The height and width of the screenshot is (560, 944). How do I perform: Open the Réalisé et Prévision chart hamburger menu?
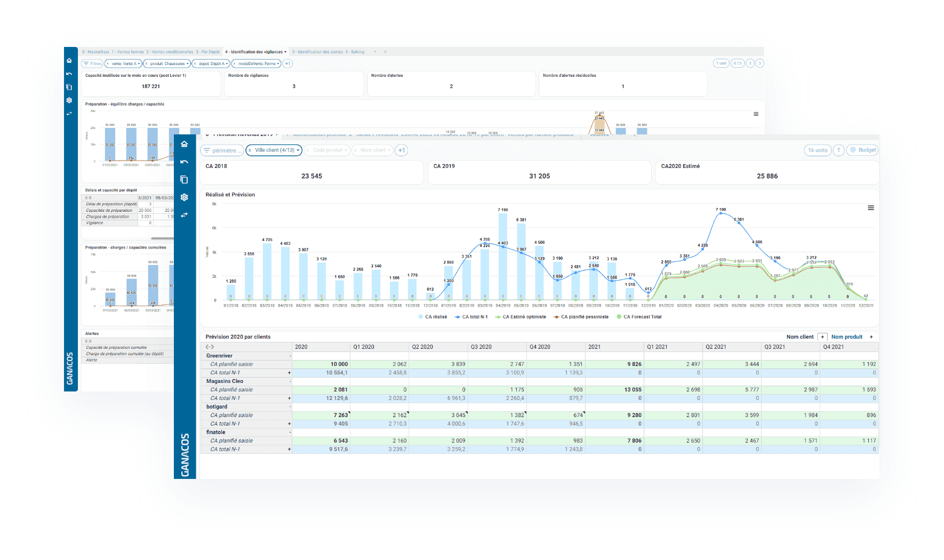[x=871, y=208]
